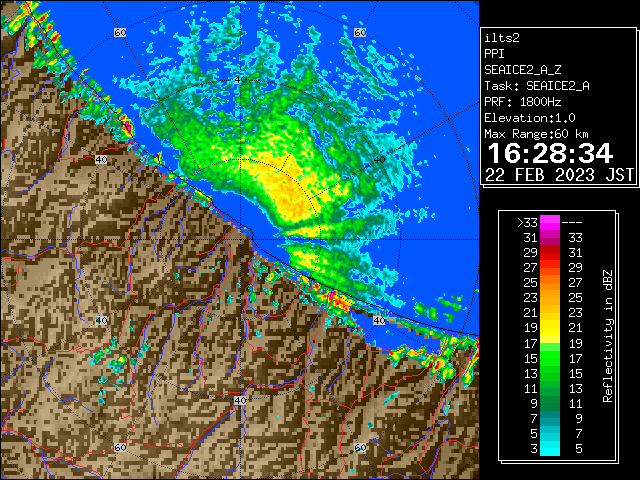Image resolution: width=640 pixels, height=480 pixels.
Task: Click the '22 FEB 2023 JST' date
Action: (x=559, y=175)
